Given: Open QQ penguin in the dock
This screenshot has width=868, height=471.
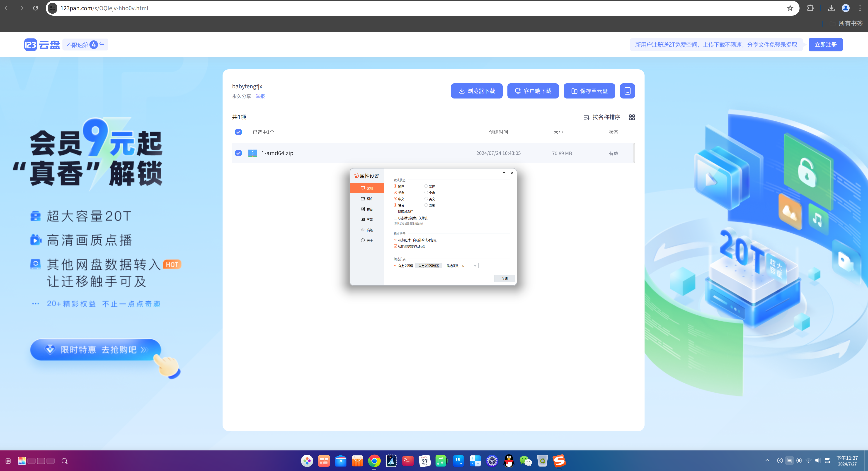Looking at the screenshot, I should coord(509,461).
